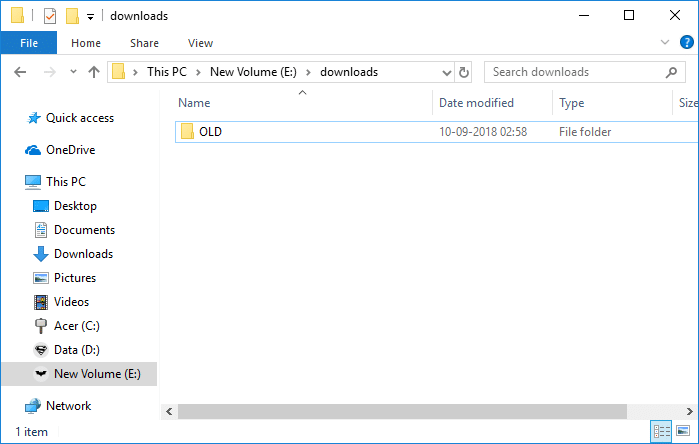Open Quick access in navigation pane
The width and height of the screenshot is (699, 444).
point(80,118)
